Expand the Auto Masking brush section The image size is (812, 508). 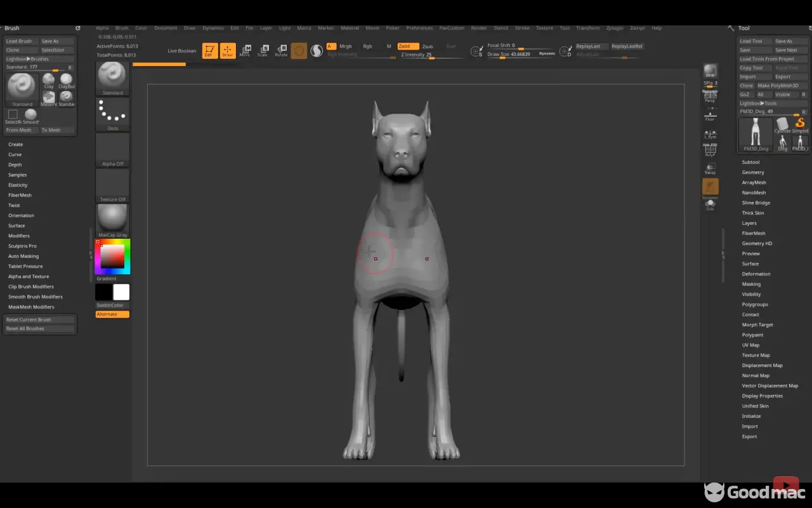coord(23,256)
